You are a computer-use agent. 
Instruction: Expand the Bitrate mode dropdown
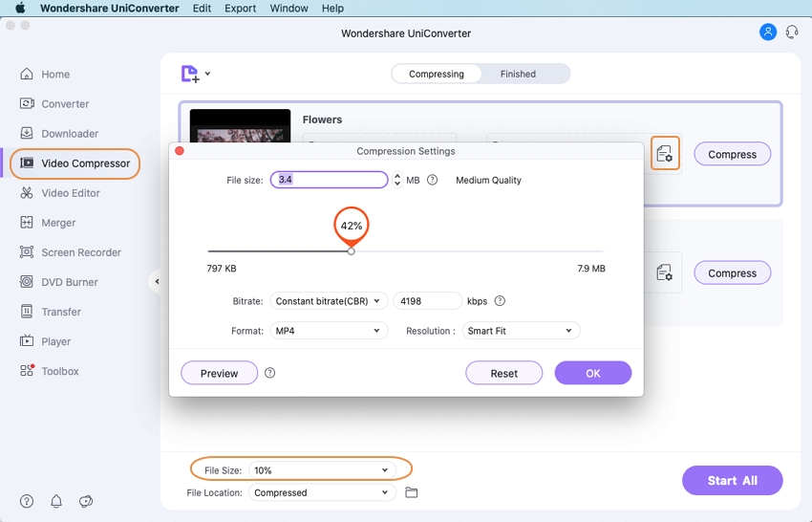tap(329, 301)
